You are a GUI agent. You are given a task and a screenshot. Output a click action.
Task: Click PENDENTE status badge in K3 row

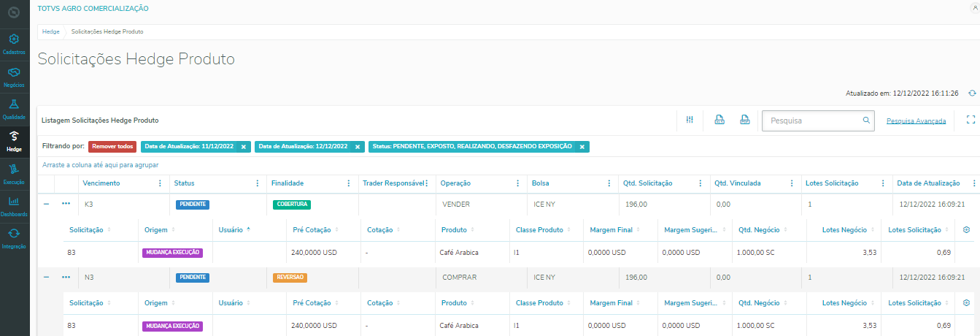(193, 205)
